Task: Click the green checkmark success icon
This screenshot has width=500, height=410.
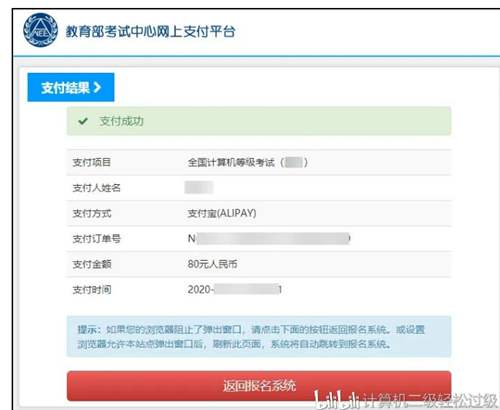Action: pos(83,121)
